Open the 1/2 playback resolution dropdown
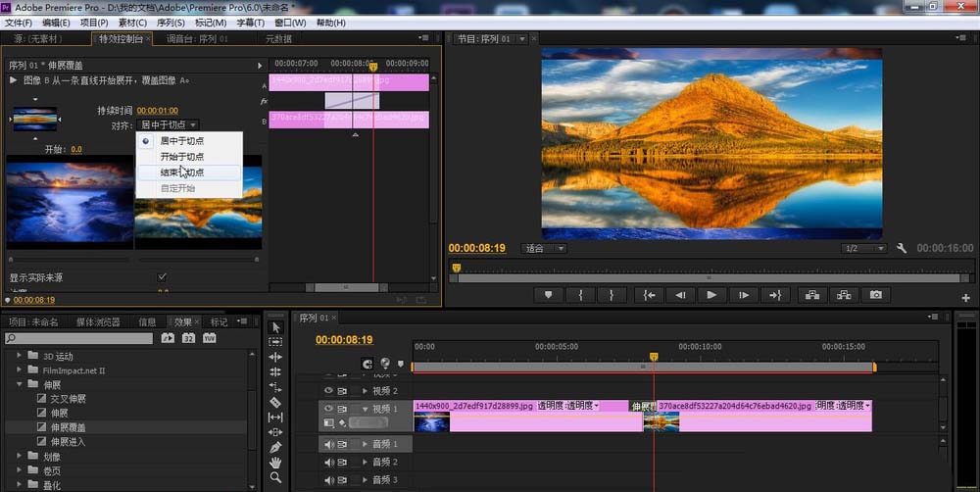This screenshot has height=492, width=980. click(863, 248)
